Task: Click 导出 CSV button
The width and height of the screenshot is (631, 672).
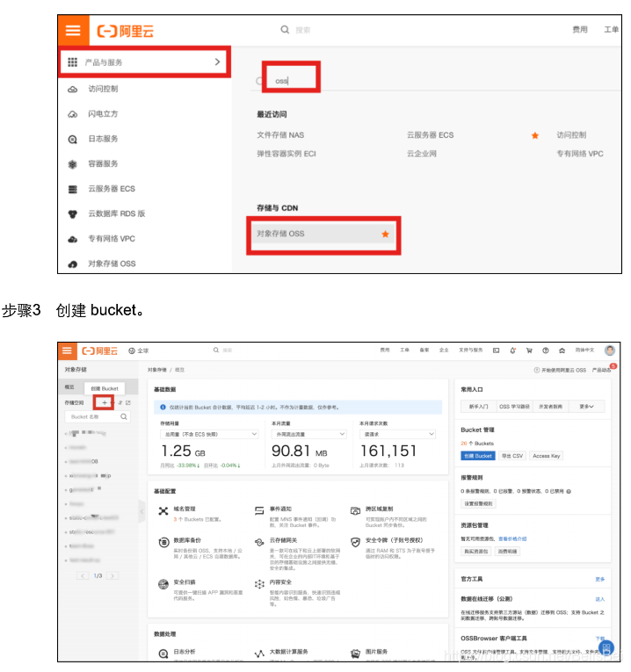Action: [512, 456]
